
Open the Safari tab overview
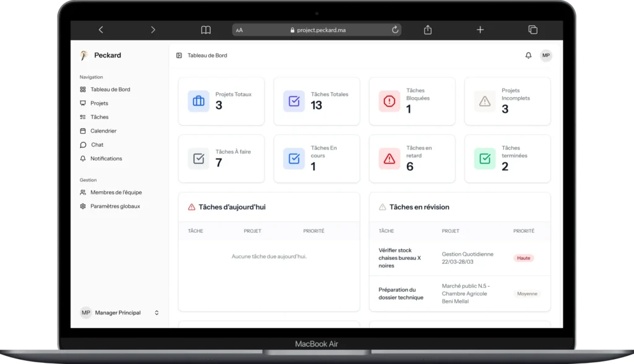point(532,30)
